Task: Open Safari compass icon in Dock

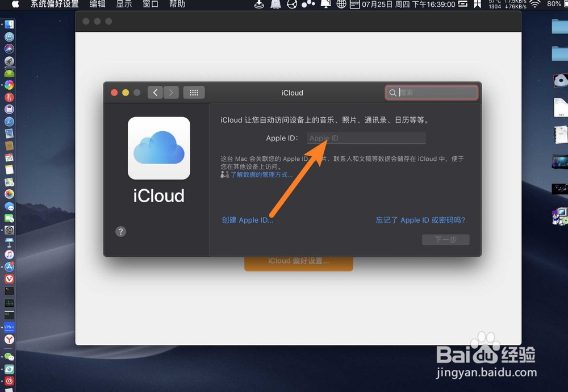Action: (x=10, y=122)
